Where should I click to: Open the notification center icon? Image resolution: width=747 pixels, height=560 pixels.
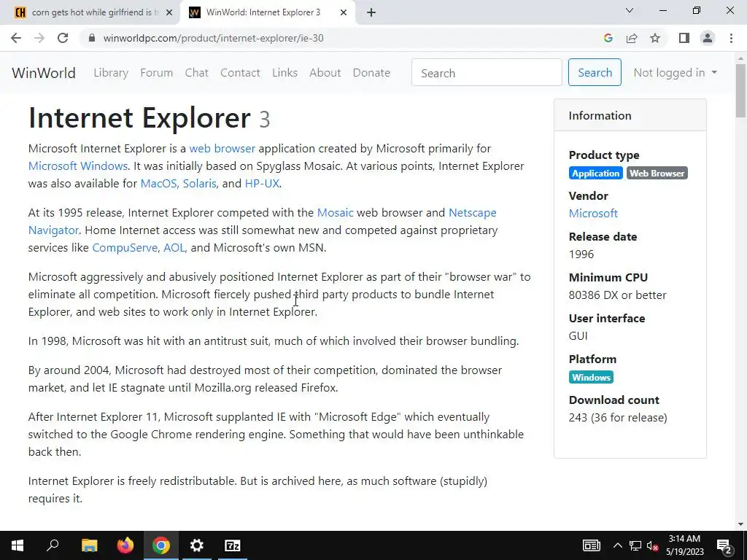pos(724,545)
